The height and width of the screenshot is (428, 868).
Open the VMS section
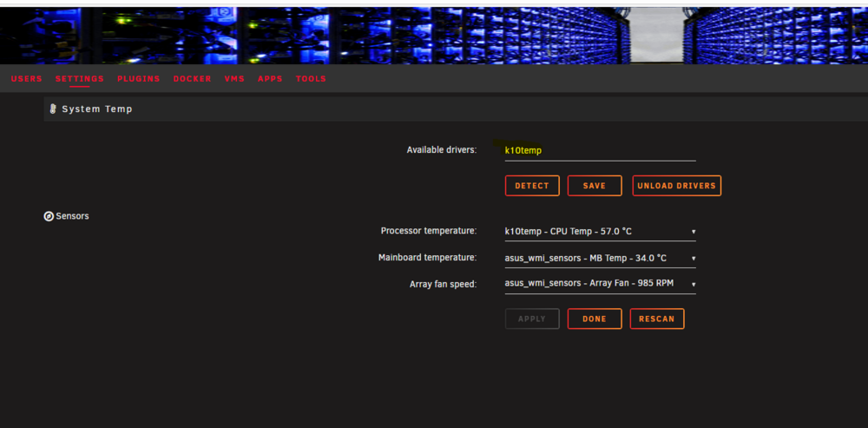(x=234, y=79)
